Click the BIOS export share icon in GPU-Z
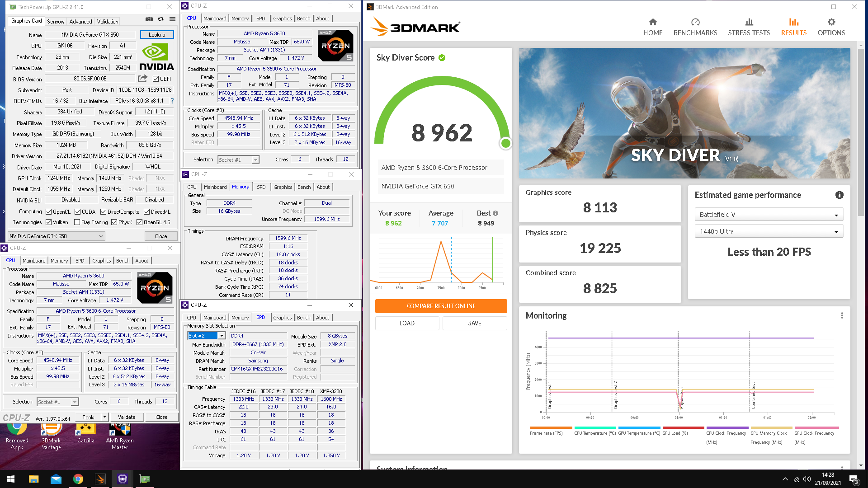 pos(142,79)
